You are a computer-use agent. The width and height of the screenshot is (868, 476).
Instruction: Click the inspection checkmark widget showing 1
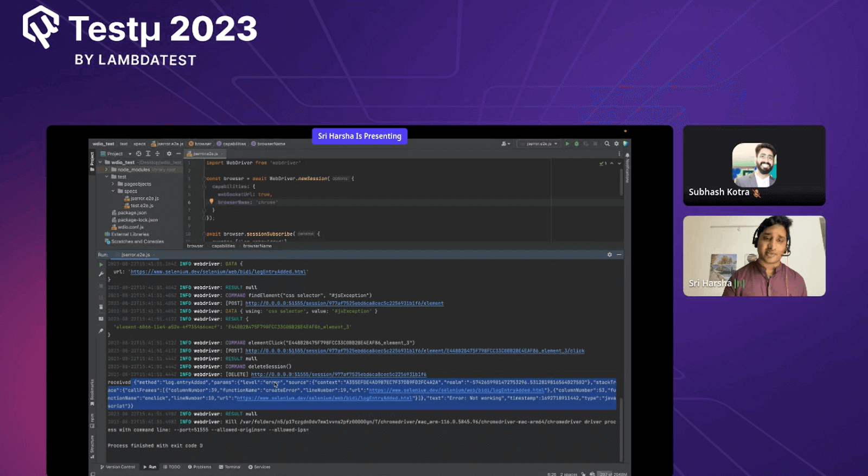(603, 163)
